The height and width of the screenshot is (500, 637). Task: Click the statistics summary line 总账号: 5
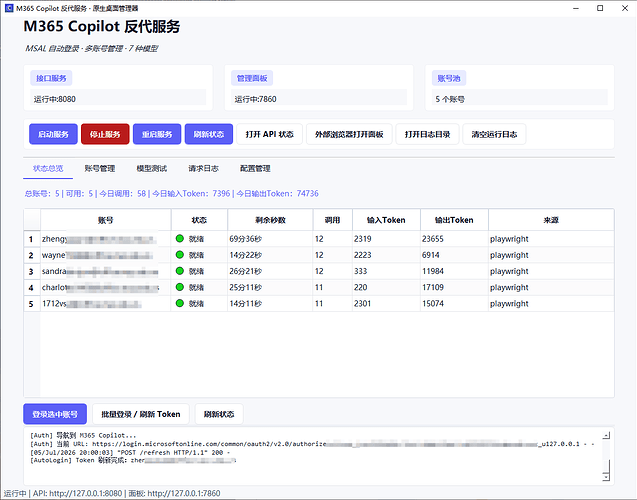171,194
